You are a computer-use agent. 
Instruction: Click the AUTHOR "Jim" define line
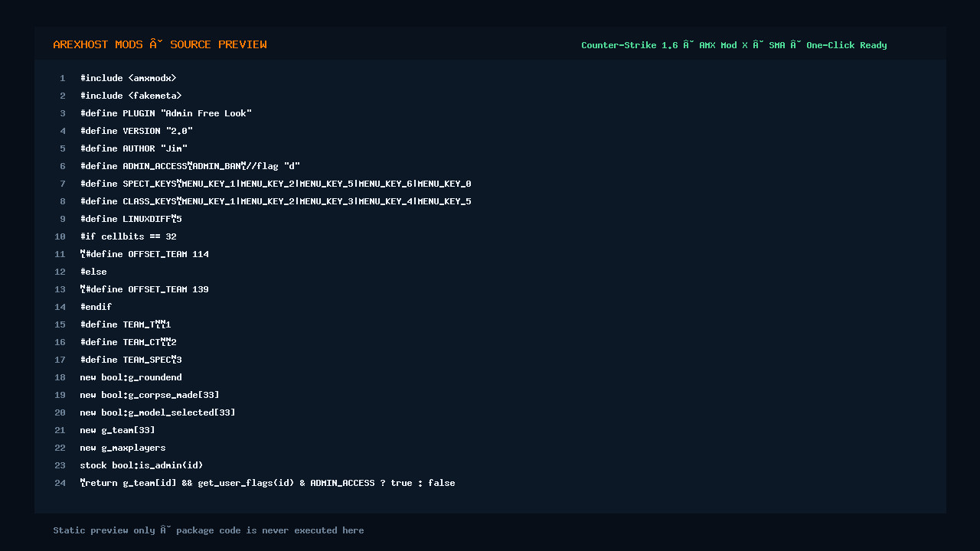click(134, 148)
